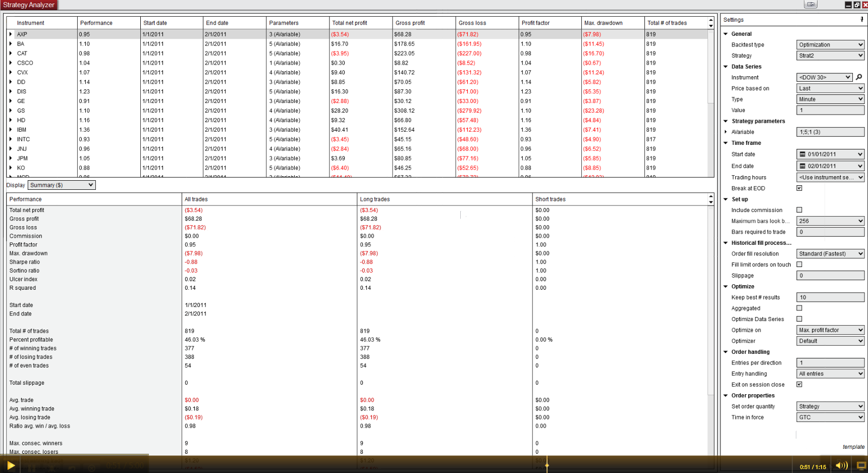Tick Fill limit orders on touch
The image size is (868, 473).
click(799, 265)
